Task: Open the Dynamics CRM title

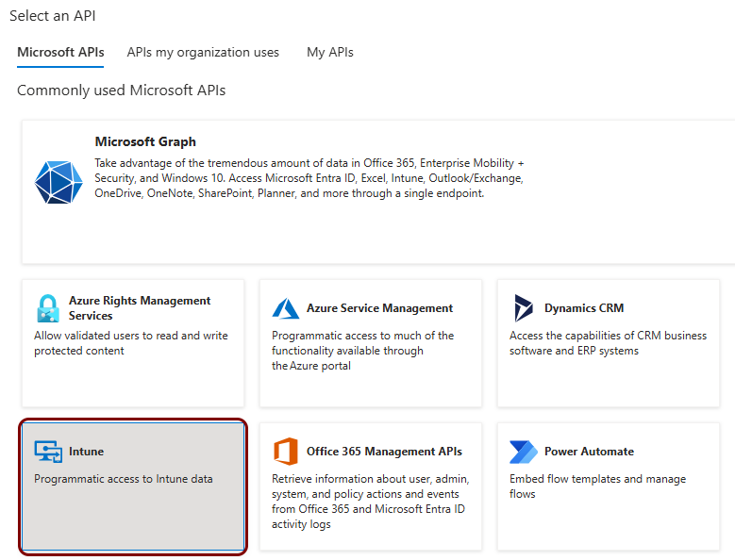Action: click(x=584, y=308)
